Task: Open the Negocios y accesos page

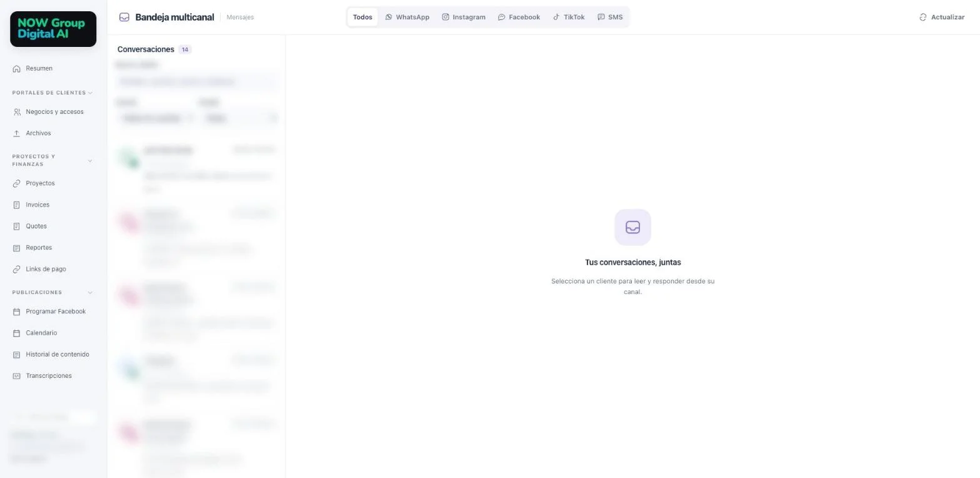Action: pos(53,112)
